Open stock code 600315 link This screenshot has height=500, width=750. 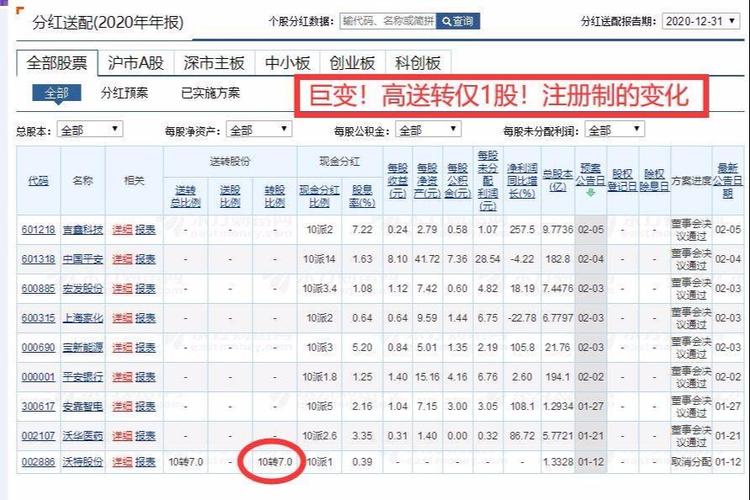coord(38,318)
